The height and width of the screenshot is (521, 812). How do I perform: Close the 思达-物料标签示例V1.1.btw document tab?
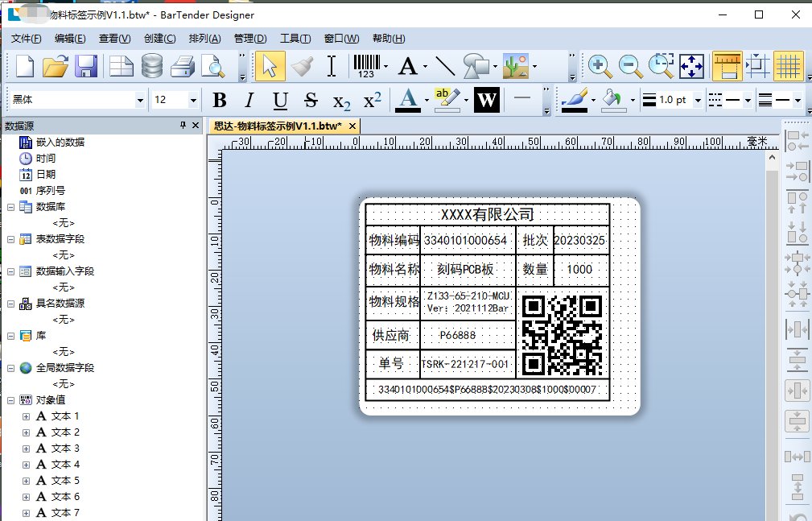coord(352,126)
